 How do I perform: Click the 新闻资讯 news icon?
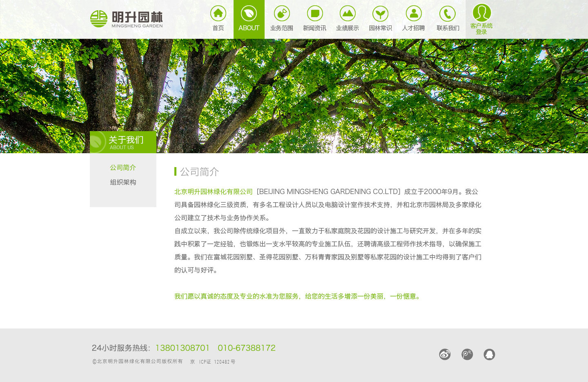pyautogui.click(x=315, y=13)
